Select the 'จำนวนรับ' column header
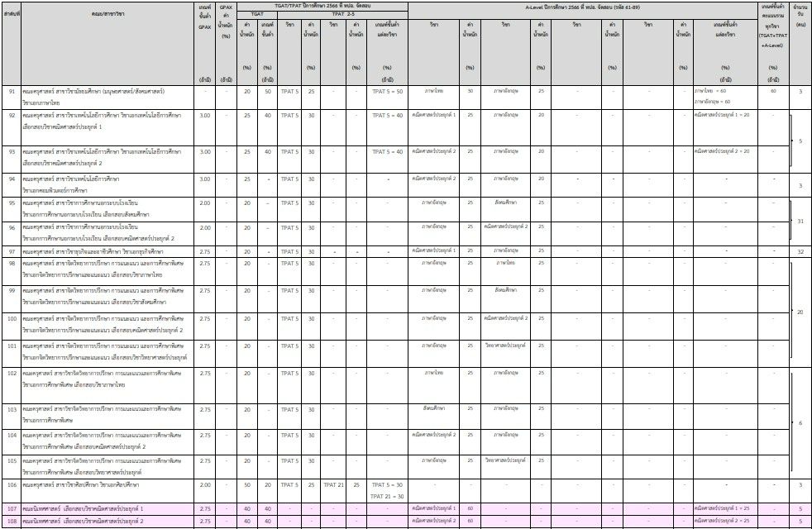 (800, 12)
